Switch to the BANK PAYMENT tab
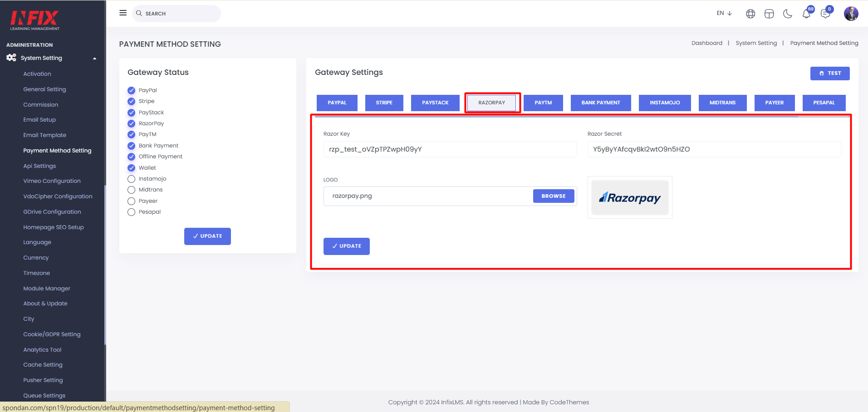 pos(601,103)
